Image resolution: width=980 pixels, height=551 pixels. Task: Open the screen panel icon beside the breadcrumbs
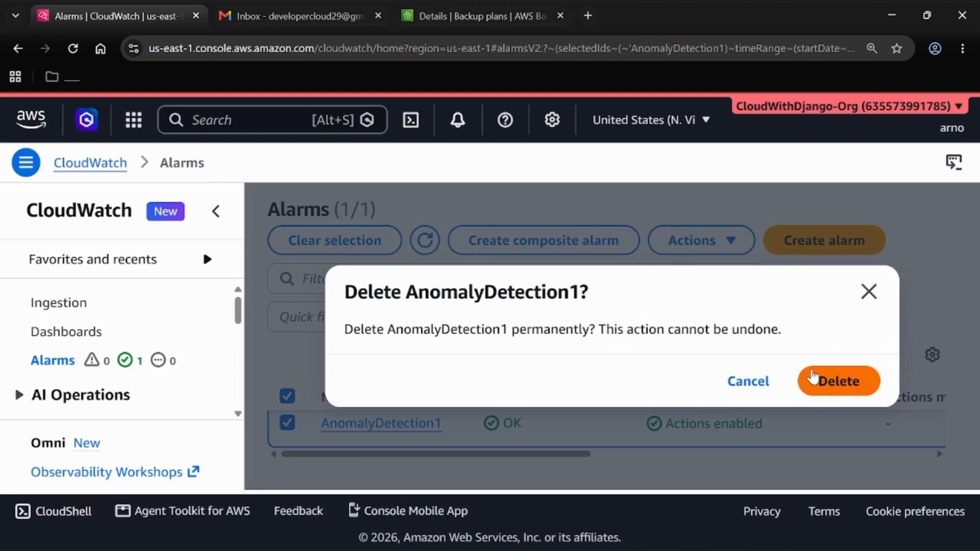pyautogui.click(x=953, y=162)
